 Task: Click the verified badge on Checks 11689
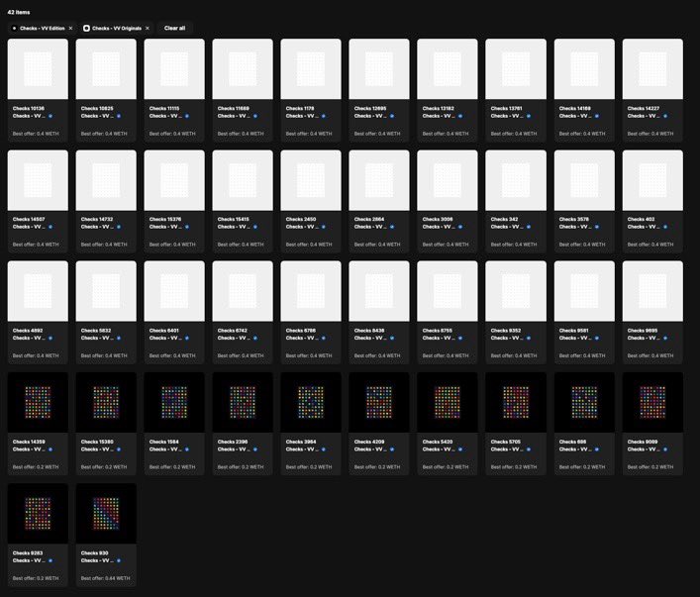pos(255,116)
